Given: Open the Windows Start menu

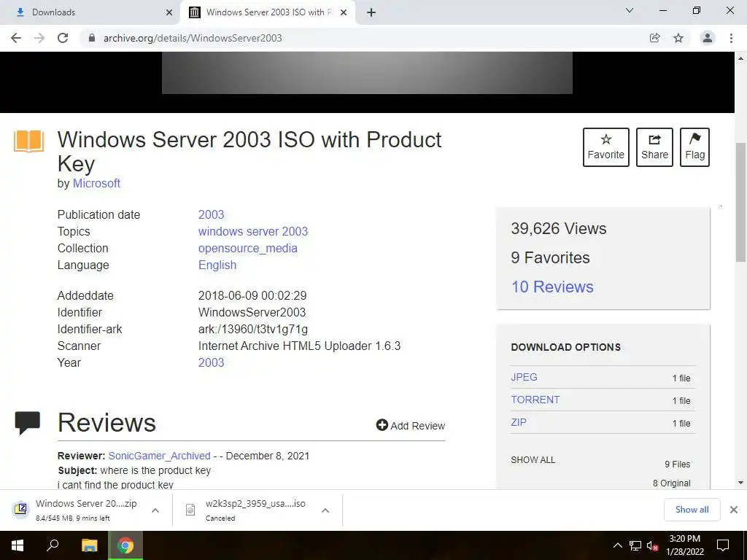Looking at the screenshot, I should click(18, 545).
